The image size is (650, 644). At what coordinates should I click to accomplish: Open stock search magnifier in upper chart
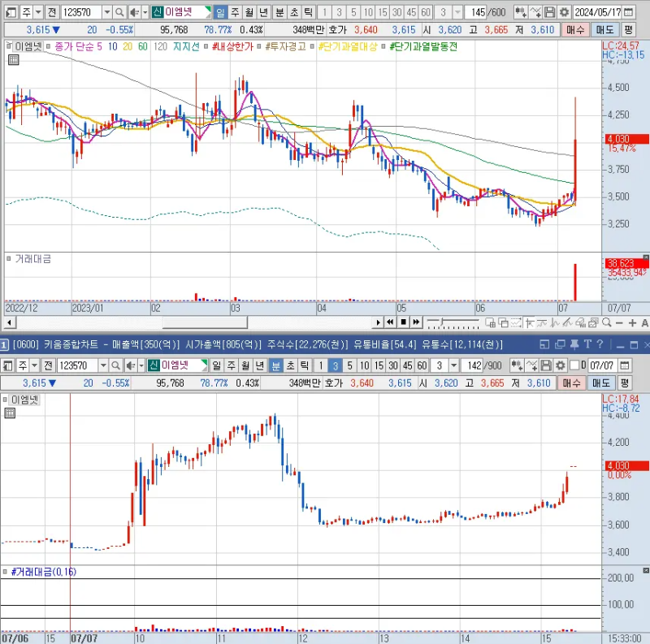click(x=119, y=12)
